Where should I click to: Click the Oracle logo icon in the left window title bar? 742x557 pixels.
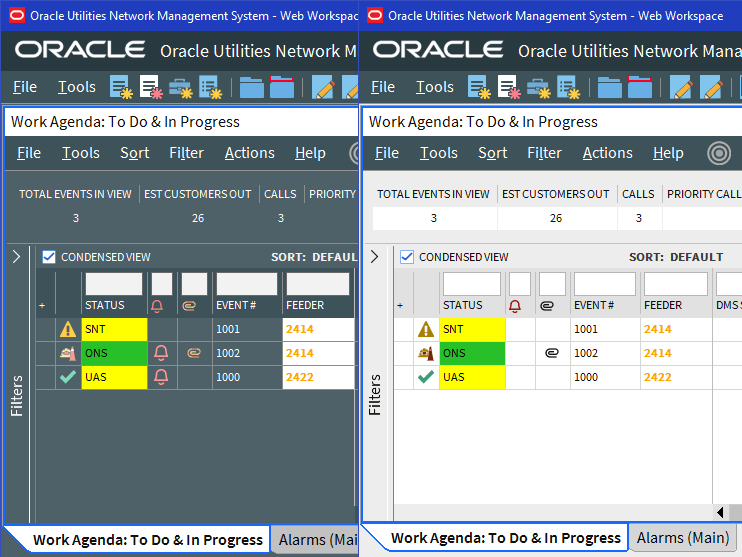[17, 15]
